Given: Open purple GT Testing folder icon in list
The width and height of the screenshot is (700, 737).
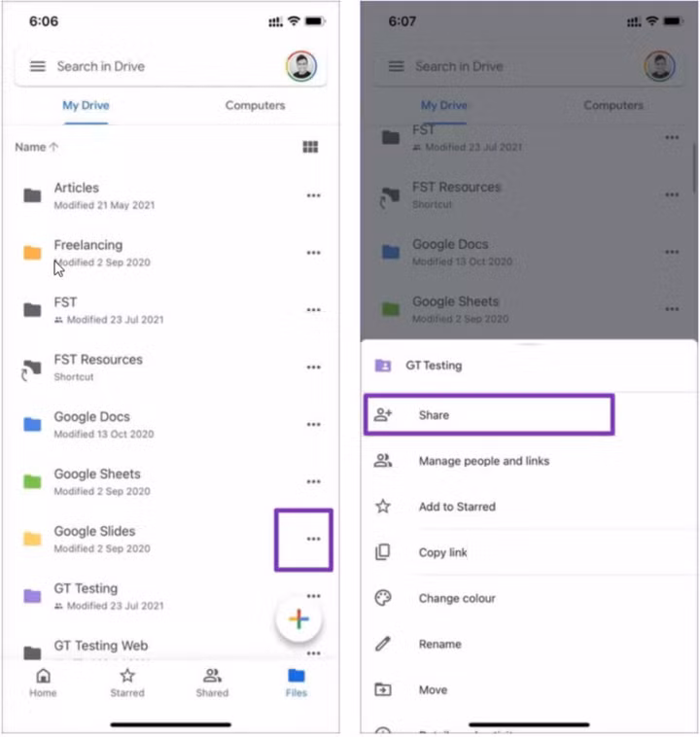Looking at the screenshot, I should (x=32, y=596).
